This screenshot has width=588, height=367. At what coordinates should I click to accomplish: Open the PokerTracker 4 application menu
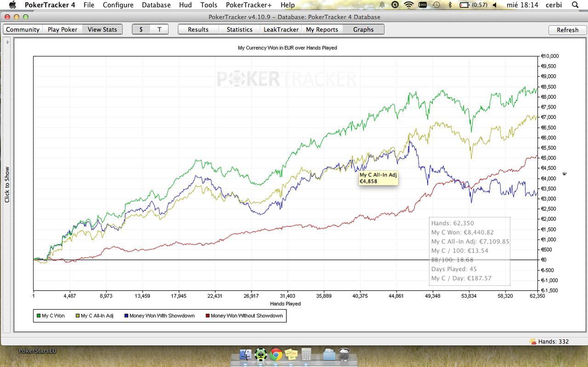click(x=50, y=5)
